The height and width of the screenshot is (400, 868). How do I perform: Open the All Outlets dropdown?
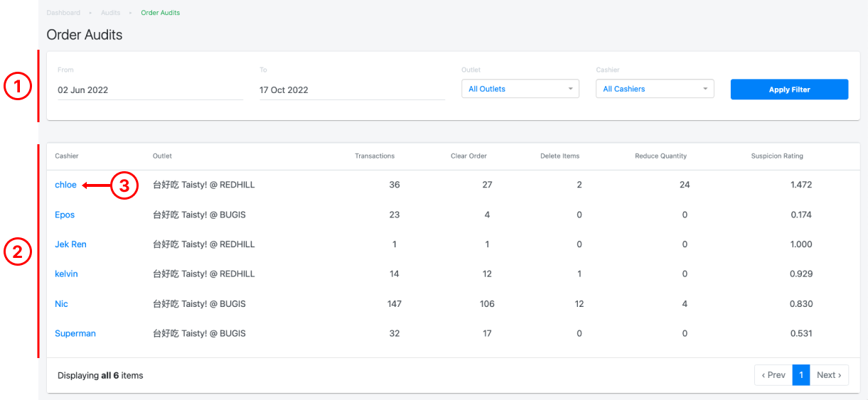coord(520,89)
